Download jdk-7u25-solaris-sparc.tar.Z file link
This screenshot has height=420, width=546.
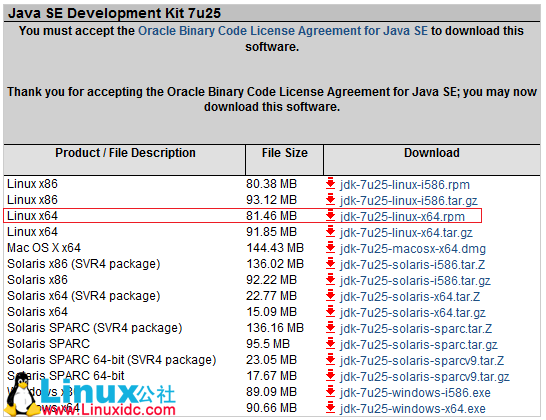click(x=416, y=329)
